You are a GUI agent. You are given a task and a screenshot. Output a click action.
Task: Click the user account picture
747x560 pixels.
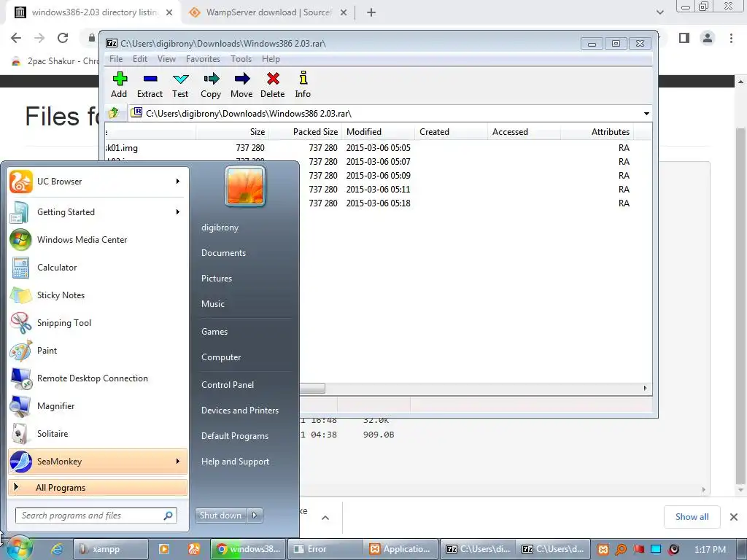[245, 186]
